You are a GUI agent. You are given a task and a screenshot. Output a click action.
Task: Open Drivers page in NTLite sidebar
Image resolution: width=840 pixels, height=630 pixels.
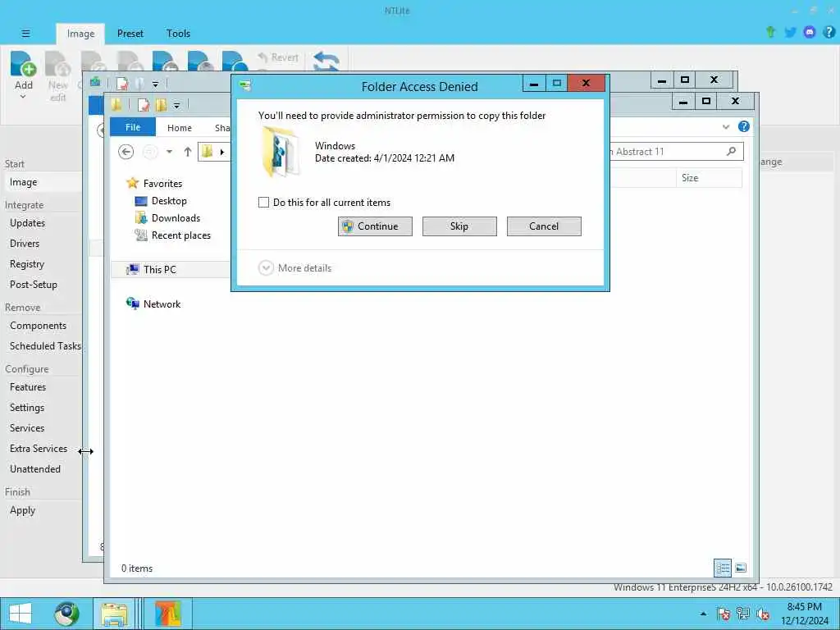coord(25,243)
